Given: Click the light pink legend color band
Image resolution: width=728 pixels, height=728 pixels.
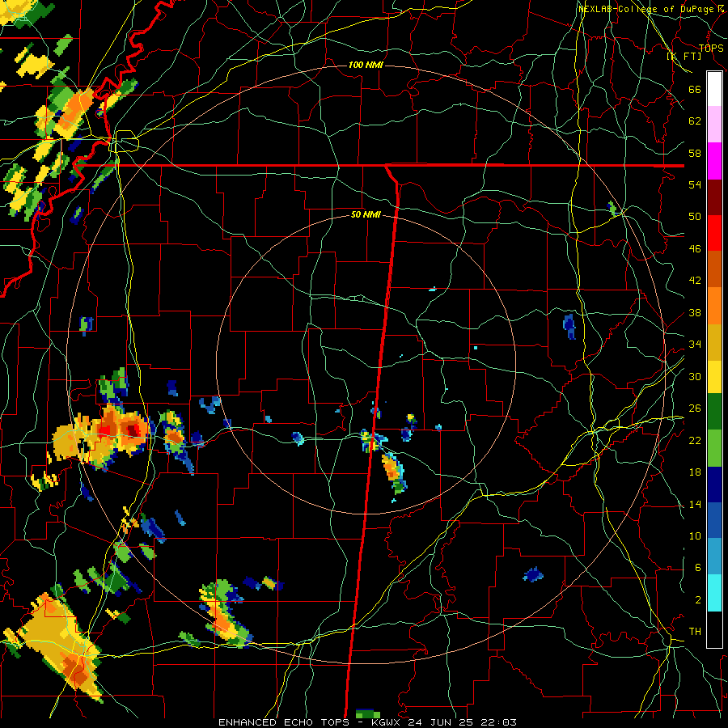Looking at the screenshot, I should (x=714, y=124).
